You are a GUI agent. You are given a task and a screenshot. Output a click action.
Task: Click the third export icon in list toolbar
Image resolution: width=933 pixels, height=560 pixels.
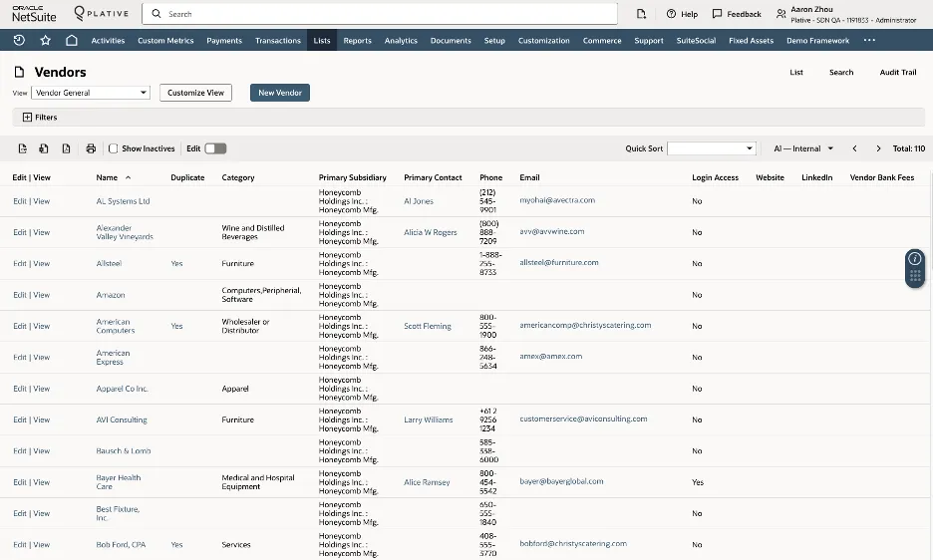pos(66,148)
